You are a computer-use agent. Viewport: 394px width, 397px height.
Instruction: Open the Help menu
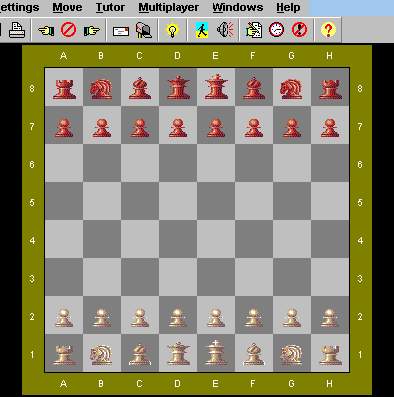[x=288, y=7]
